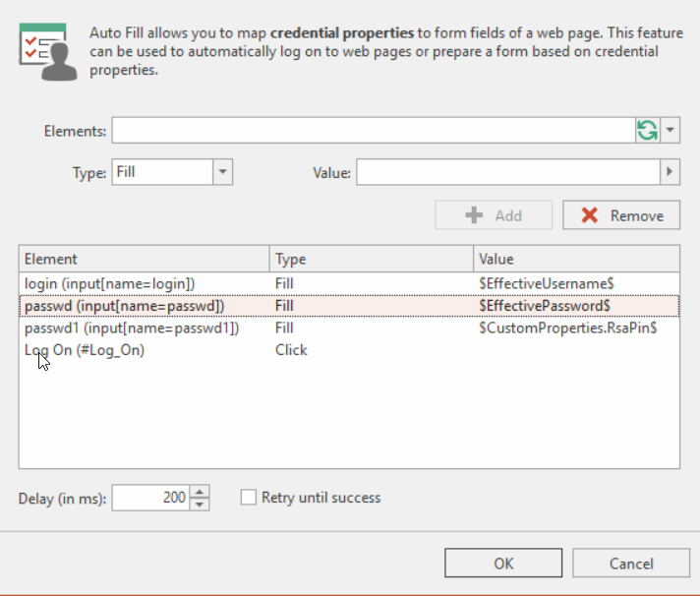Click the Cancel button
700x596 pixels.
631,564
